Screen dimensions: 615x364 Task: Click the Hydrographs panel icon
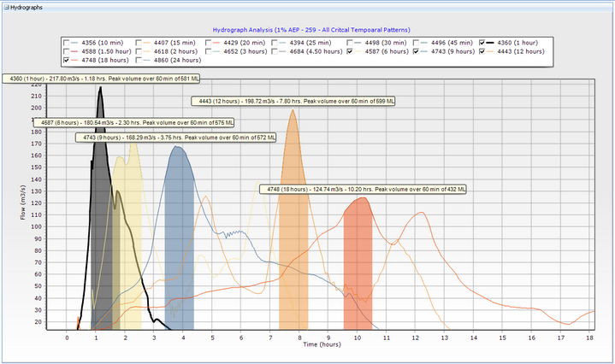click(x=4, y=6)
